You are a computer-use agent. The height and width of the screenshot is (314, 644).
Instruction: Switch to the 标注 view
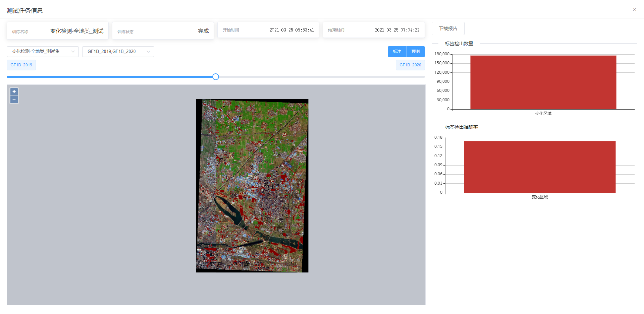coord(397,52)
